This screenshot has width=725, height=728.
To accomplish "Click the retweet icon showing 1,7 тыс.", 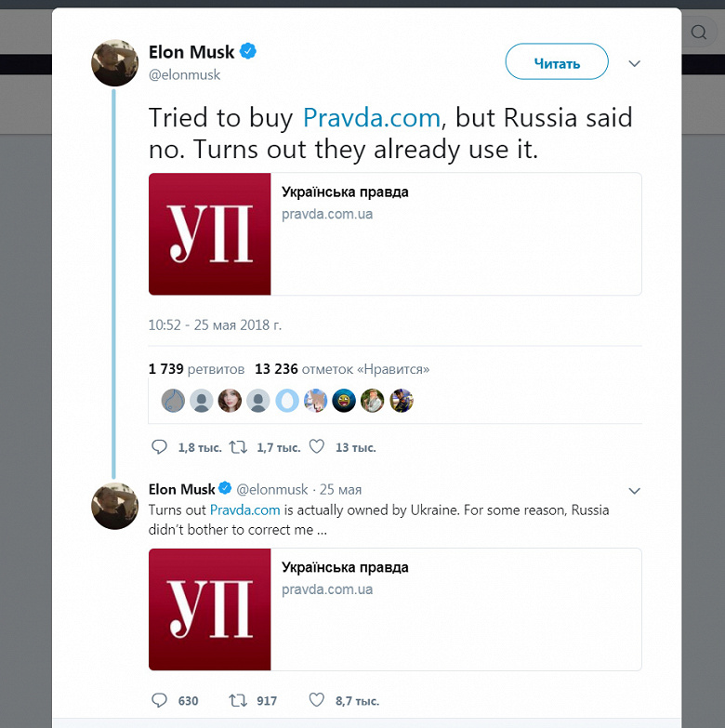I will [238, 447].
